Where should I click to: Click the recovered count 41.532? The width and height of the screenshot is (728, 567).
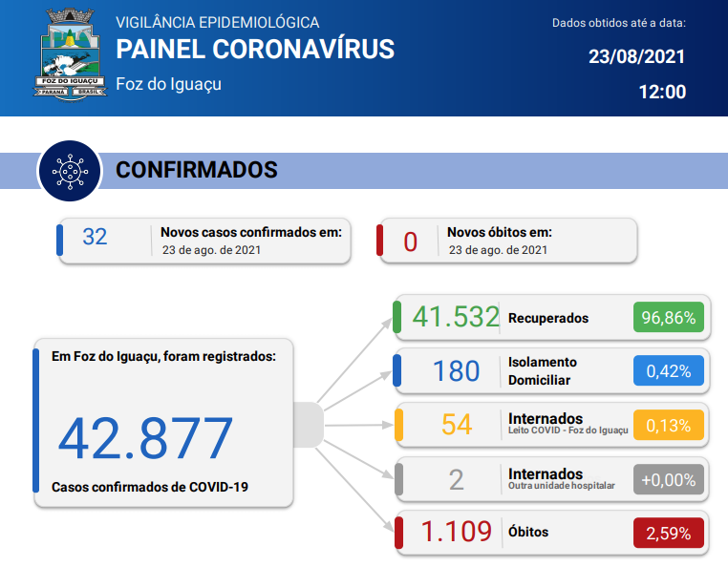coord(456,317)
